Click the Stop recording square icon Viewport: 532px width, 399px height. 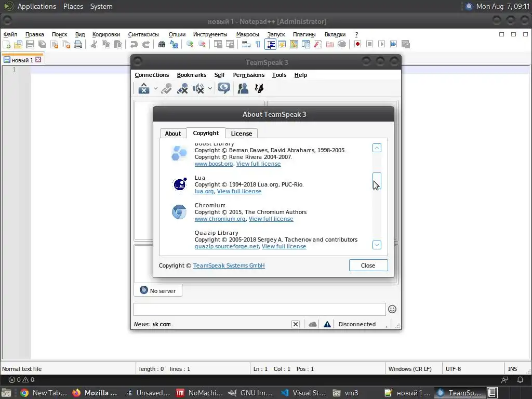[370, 44]
